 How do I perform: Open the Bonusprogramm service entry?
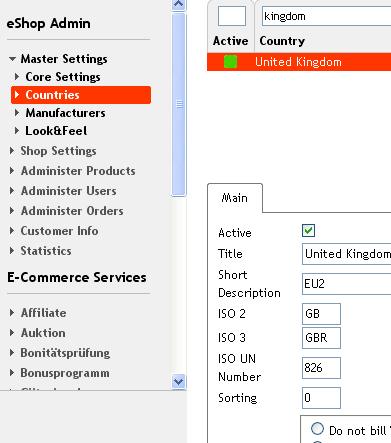click(65, 373)
